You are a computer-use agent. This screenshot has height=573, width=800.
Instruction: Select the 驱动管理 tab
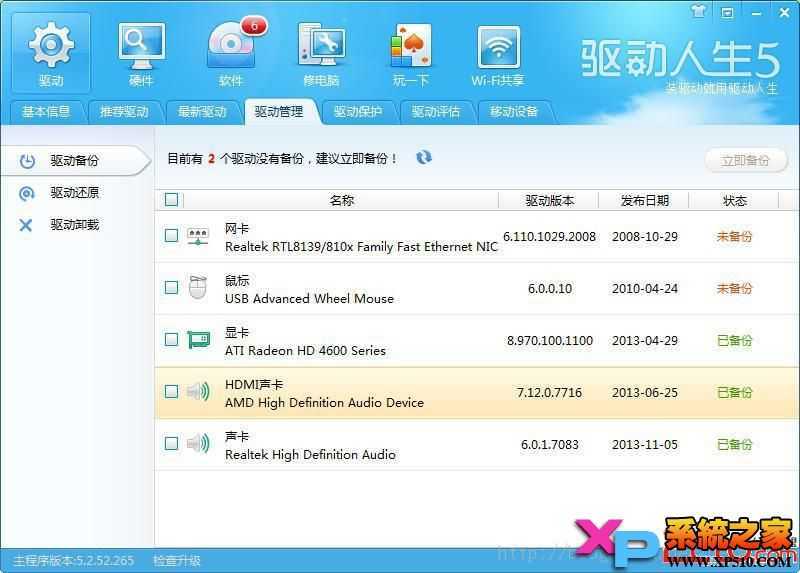click(279, 112)
